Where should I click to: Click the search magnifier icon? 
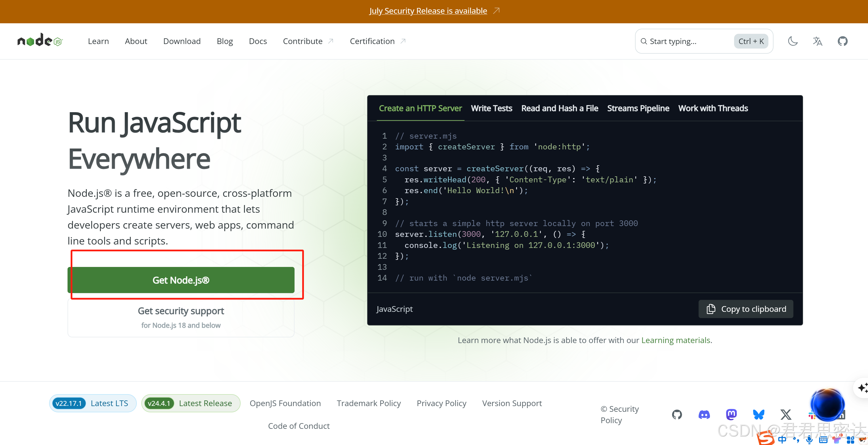point(644,41)
